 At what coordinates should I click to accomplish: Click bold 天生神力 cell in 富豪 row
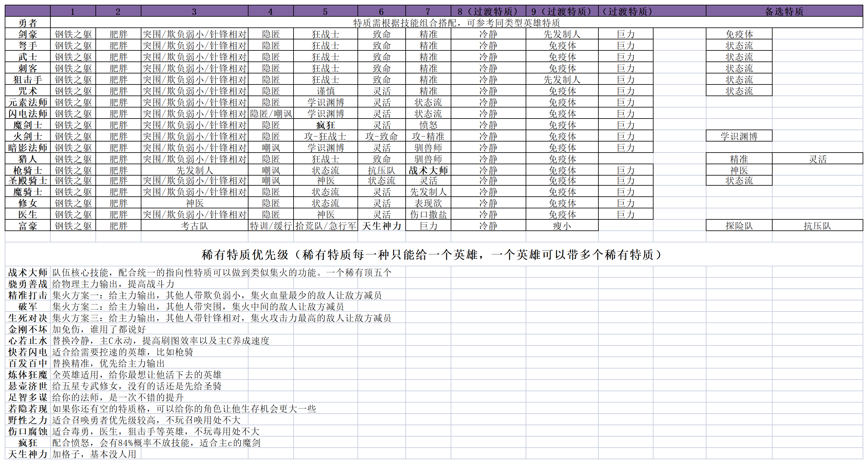tap(381, 226)
